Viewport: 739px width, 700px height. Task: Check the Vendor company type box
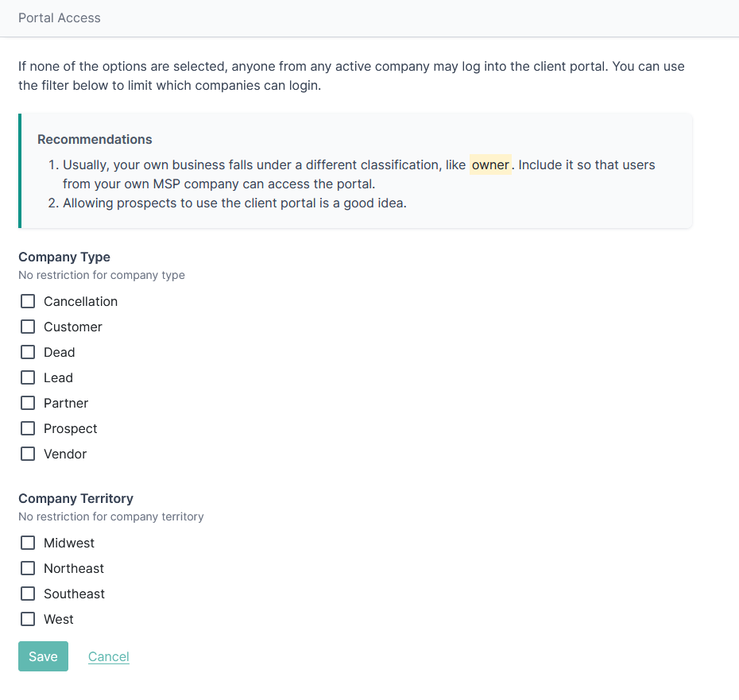(28, 454)
